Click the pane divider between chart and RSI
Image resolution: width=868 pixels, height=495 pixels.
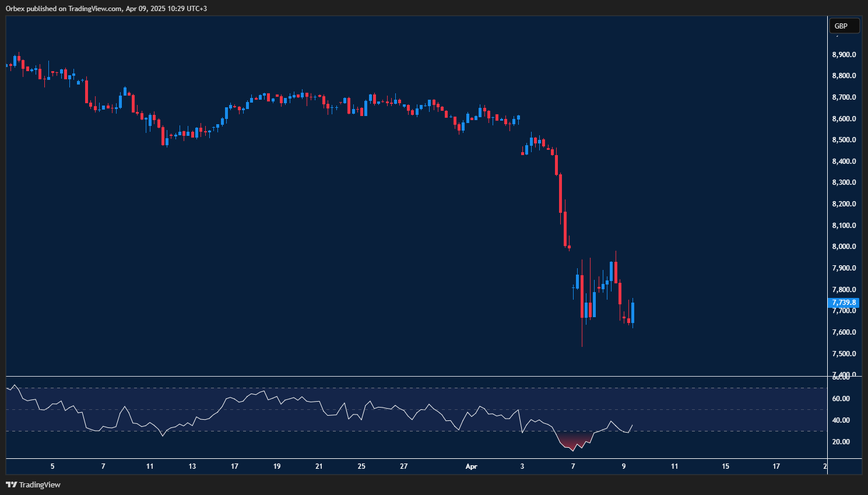click(408, 375)
